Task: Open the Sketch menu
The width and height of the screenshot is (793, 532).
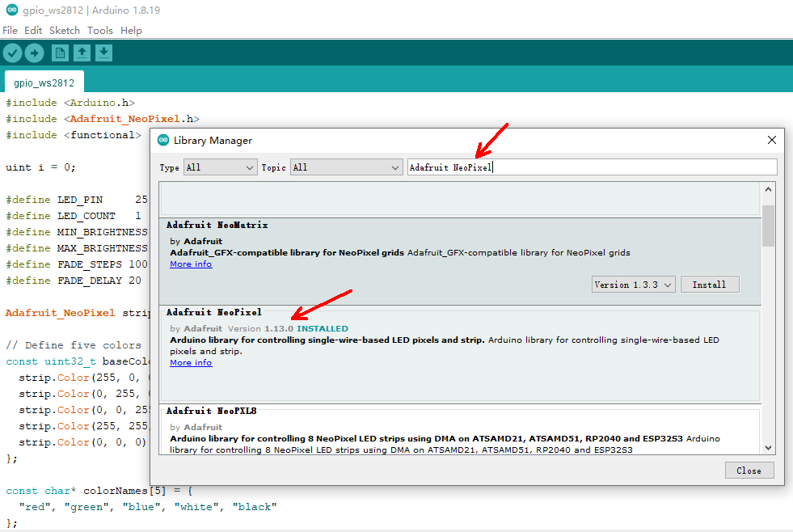Action: 65,31
